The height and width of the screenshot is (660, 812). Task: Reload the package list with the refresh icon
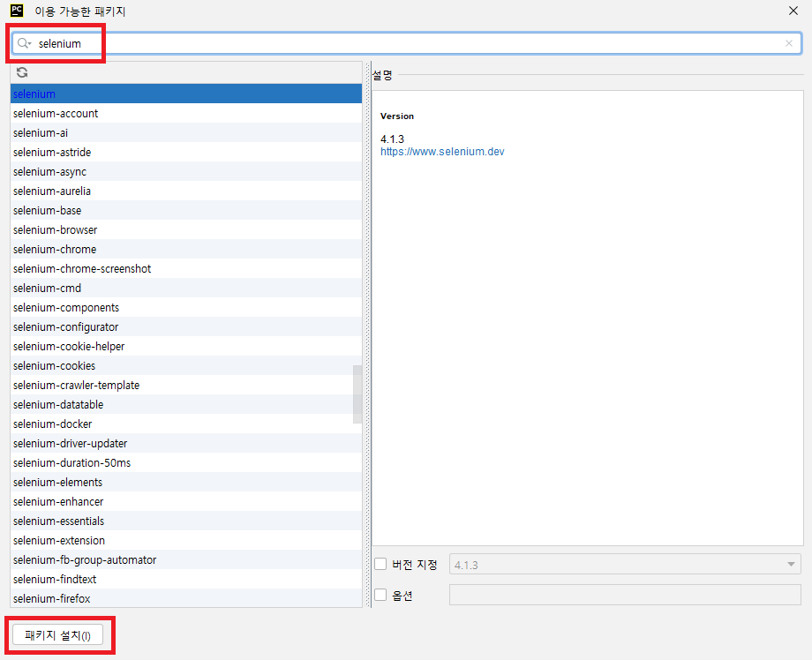22,72
